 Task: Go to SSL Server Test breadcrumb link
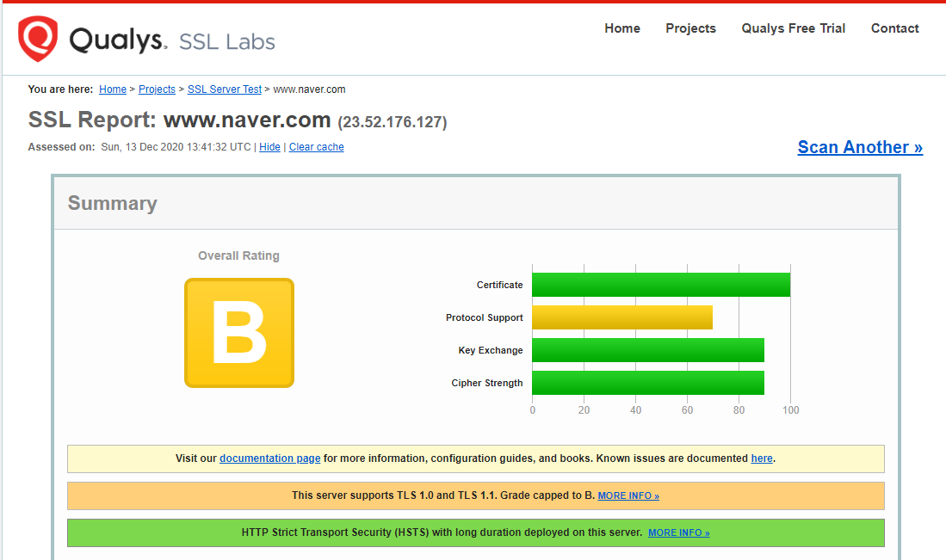click(225, 89)
